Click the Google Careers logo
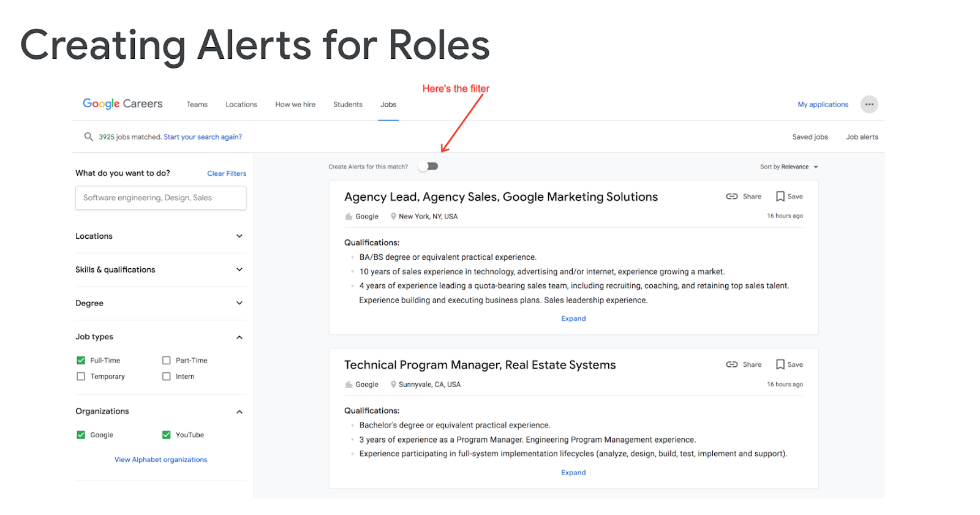The image size is (980, 515). point(123,104)
